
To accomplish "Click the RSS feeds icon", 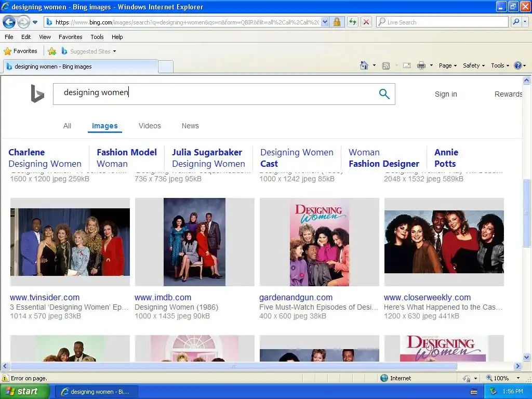I will click(386, 66).
